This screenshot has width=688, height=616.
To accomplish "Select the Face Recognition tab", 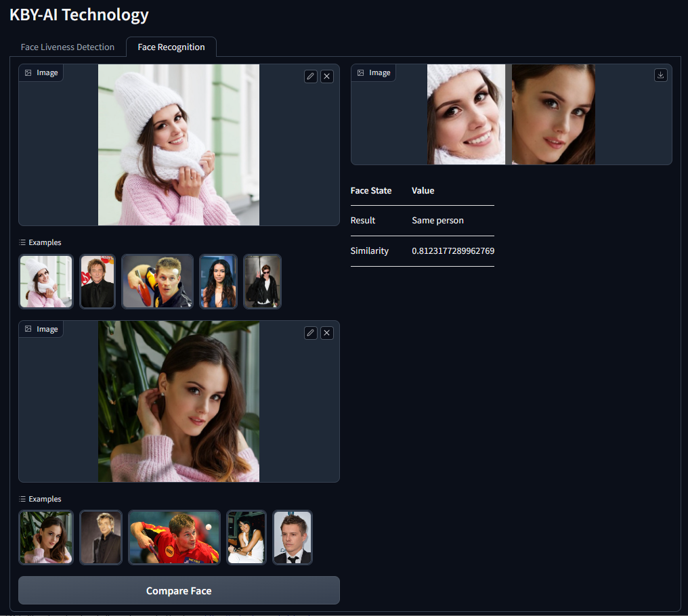I will (171, 47).
